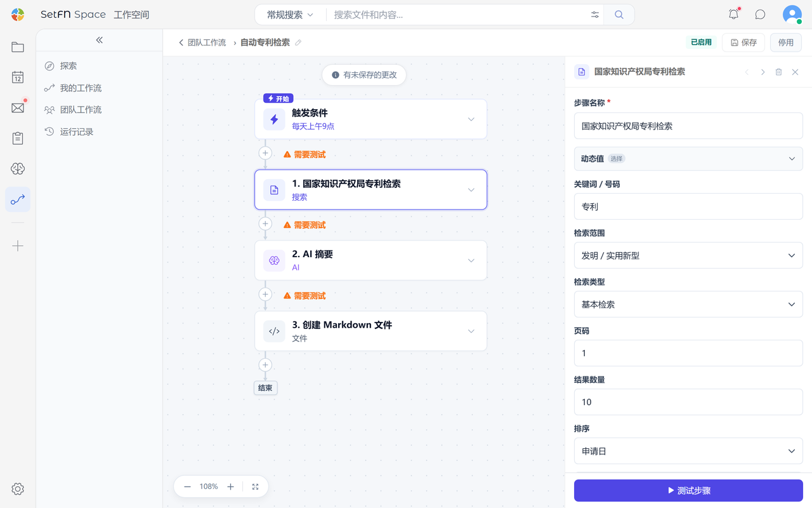The width and height of the screenshot is (812, 508).
Task: Open the 检索类型 dropdown
Action: coord(688,304)
